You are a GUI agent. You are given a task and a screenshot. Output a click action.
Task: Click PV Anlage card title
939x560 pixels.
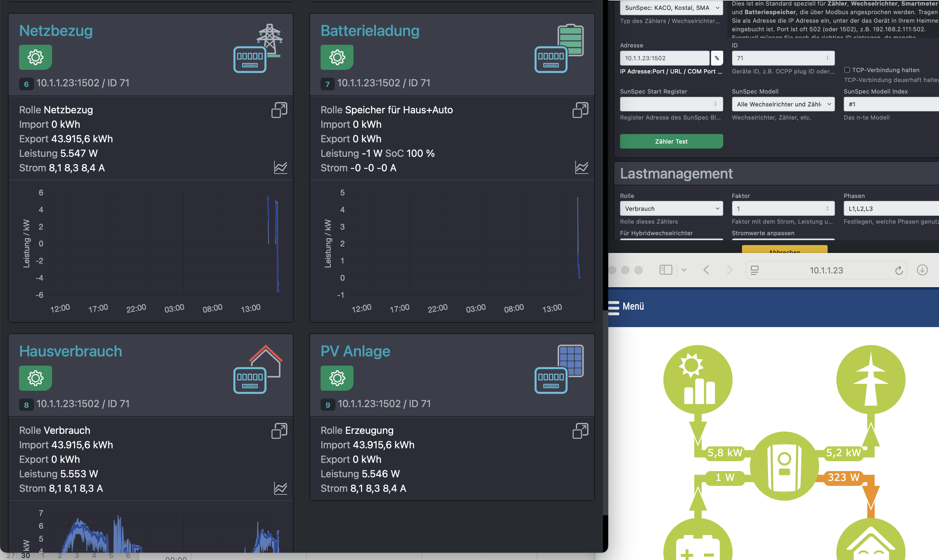tap(355, 351)
